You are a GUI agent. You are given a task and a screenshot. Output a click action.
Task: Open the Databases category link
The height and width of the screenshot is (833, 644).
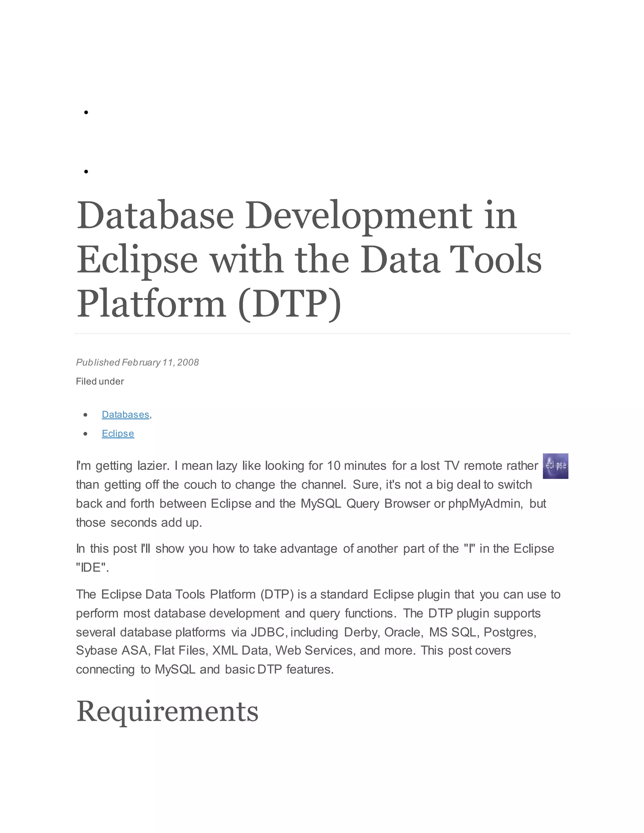tap(125, 415)
